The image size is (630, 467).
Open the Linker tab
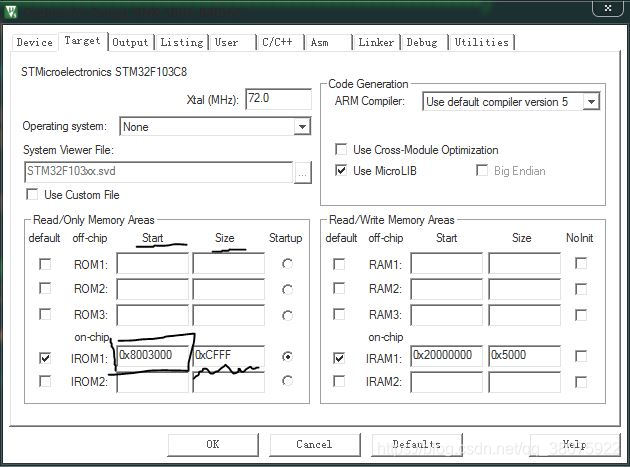click(376, 42)
